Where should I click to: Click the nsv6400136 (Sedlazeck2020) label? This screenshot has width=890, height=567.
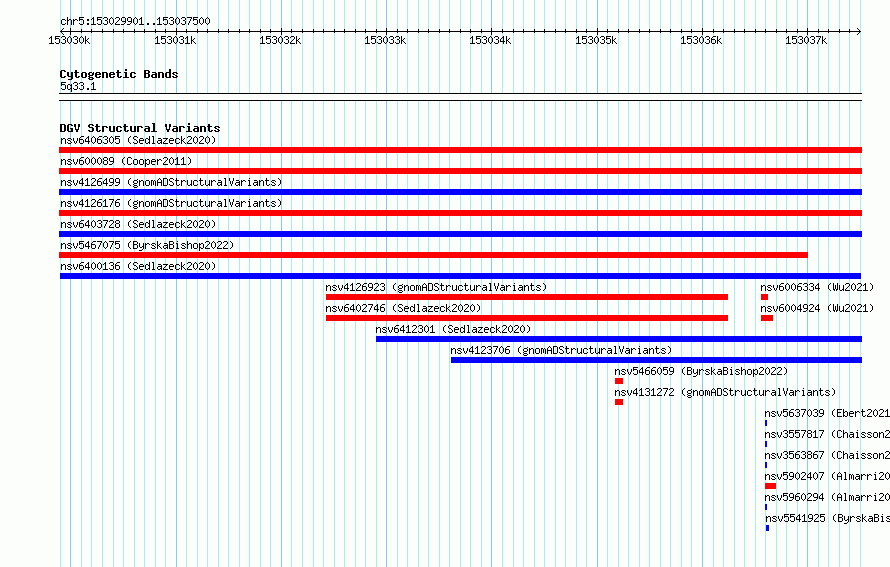coord(138,266)
